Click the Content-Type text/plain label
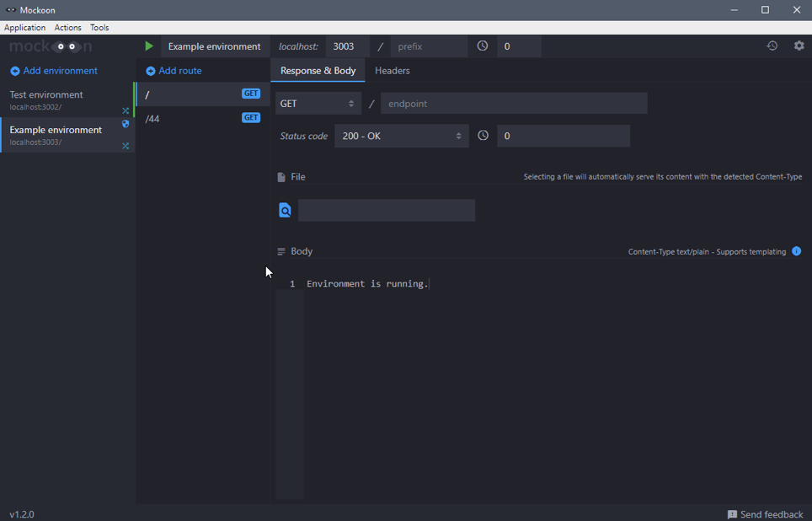The width and height of the screenshot is (812, 521). pyautogui.click(x=669, y=251)
